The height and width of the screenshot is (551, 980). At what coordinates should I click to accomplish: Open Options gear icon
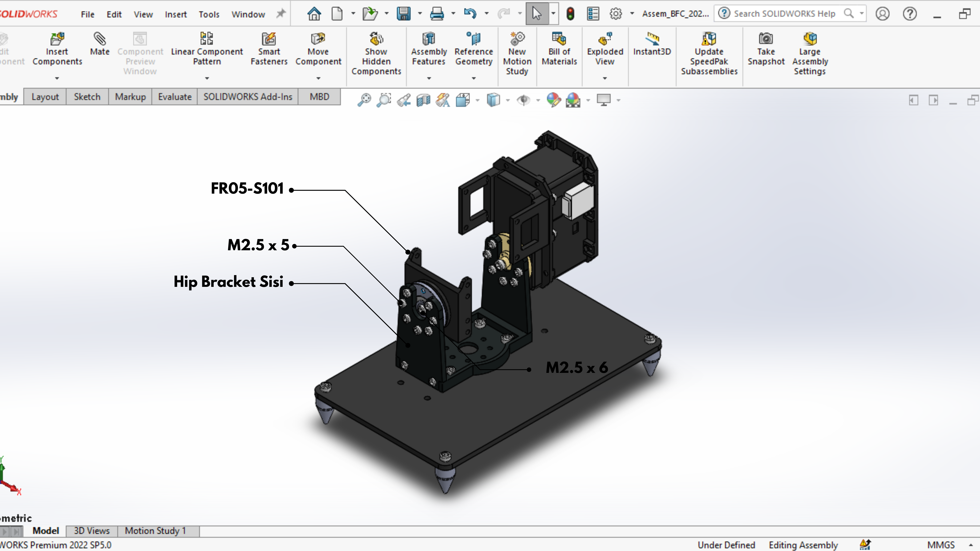pos(616,14)
